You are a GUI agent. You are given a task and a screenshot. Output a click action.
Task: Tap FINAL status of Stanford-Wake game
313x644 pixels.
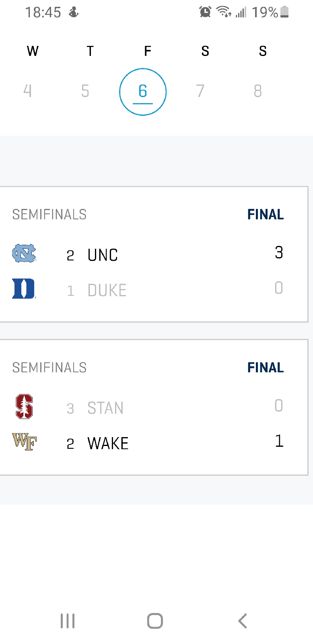pyautogui.click(x=266, y=367)
